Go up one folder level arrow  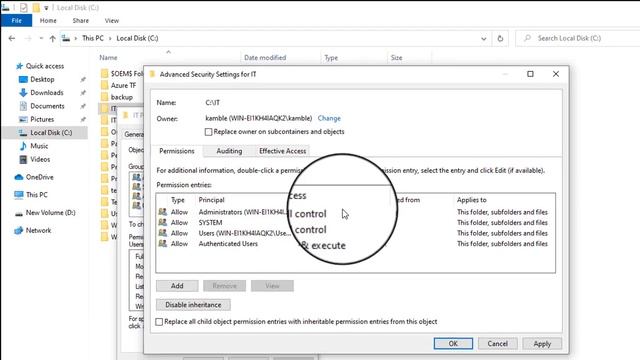point(52,38)
